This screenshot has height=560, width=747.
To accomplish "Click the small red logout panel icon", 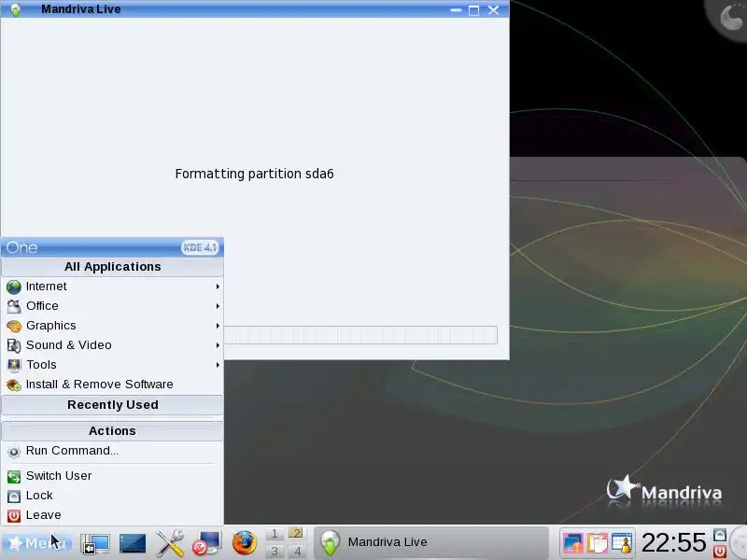I will point(719,552).
